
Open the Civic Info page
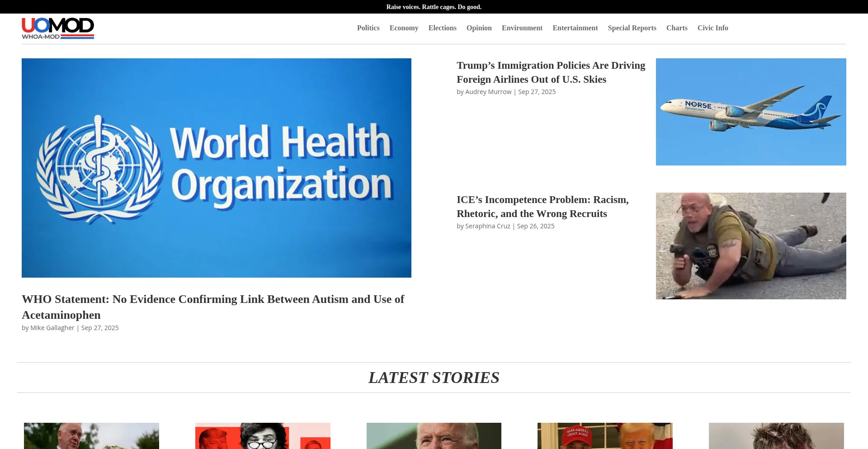coord(712,28)
